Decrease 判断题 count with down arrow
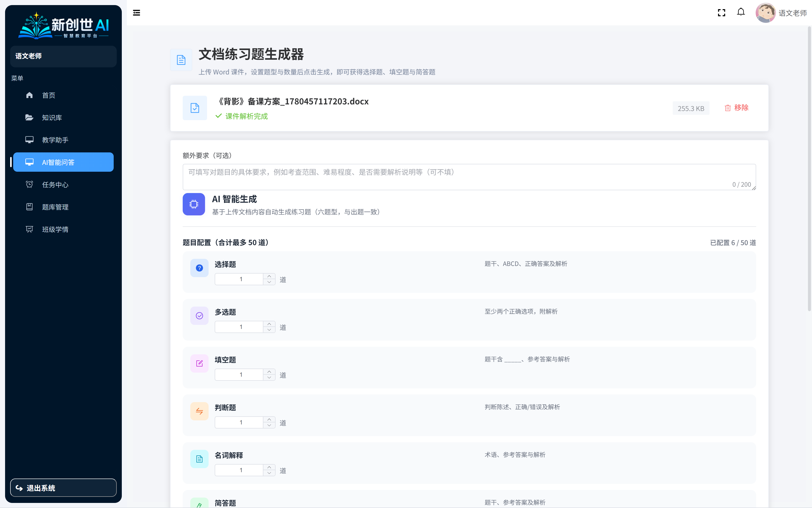 point(269,425)
